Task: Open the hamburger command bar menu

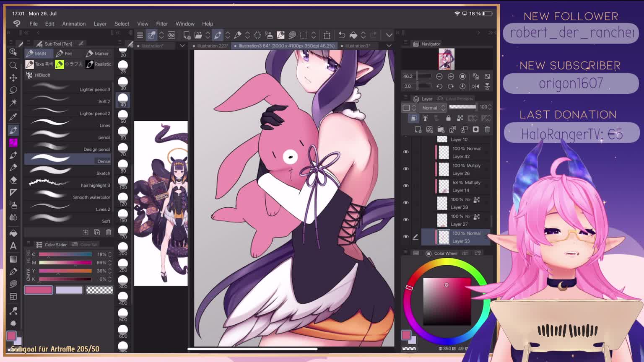Action: point(140,35)
